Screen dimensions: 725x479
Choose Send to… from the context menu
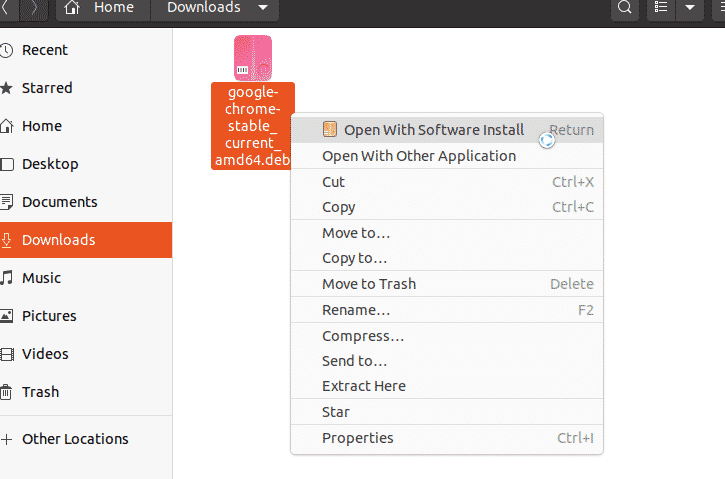click(x=447, y=361)
